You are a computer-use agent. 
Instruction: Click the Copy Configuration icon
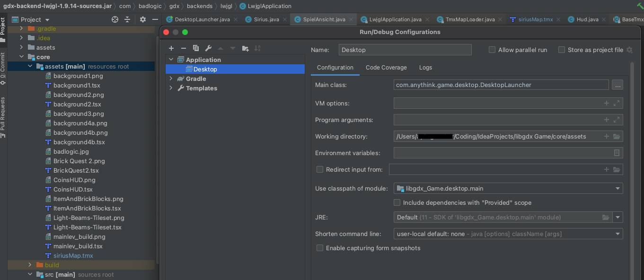click(x=196, y=48)
